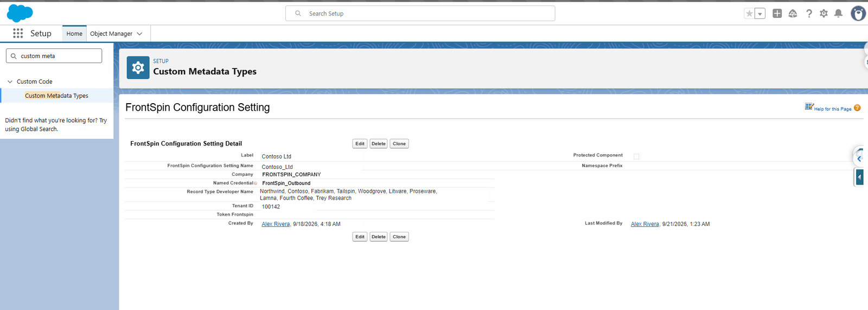Screen dimensions: 868x310
Task: Toggle the Protected Component checkbox
Action: 636,156
